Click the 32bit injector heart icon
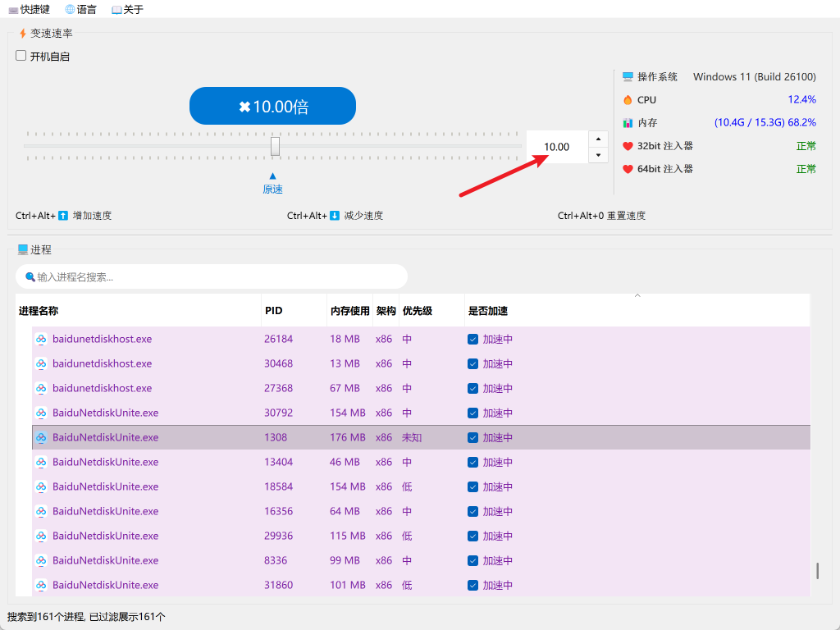This screenshot has width=840, height=630. [628, 145]
